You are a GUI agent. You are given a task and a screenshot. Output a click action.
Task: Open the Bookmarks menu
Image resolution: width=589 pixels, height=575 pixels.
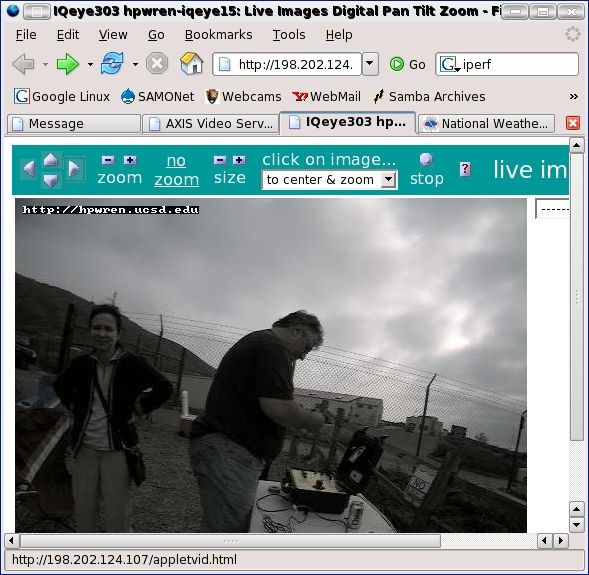coord(218,35)
